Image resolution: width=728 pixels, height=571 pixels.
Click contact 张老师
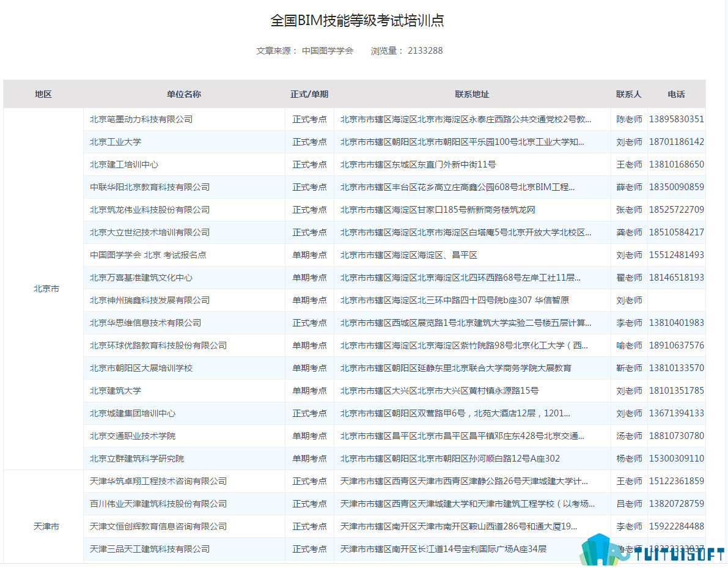pyautogui.click(x=629, y=210)
